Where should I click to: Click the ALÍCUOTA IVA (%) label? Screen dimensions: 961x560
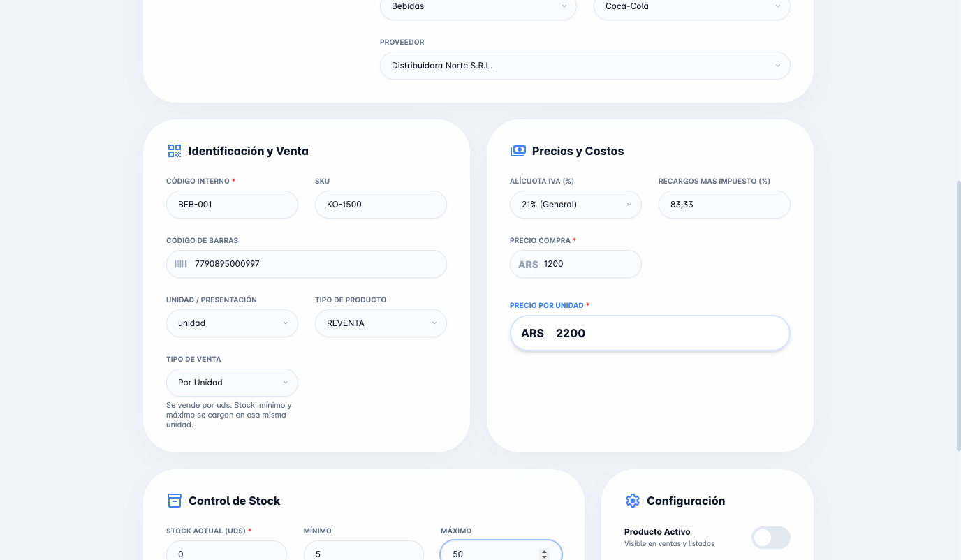pos(542,181)
